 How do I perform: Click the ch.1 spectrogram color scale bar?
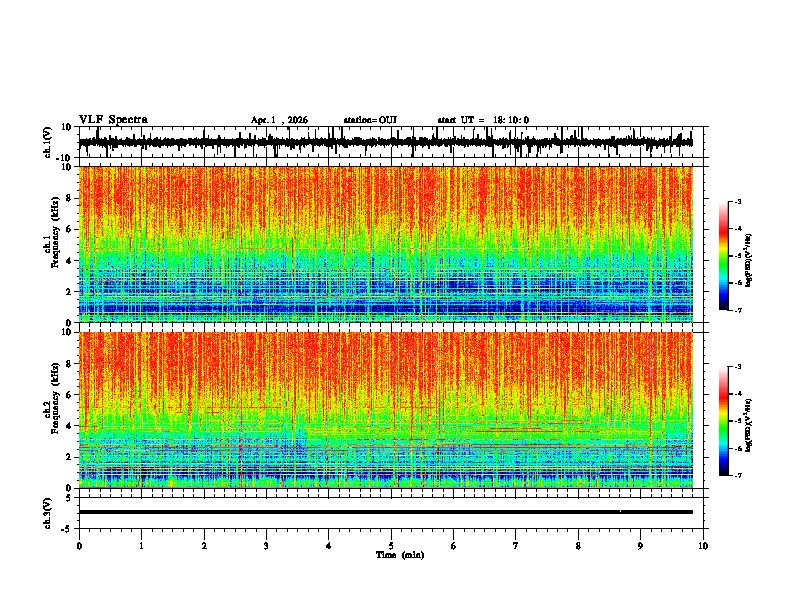(723, 256)
